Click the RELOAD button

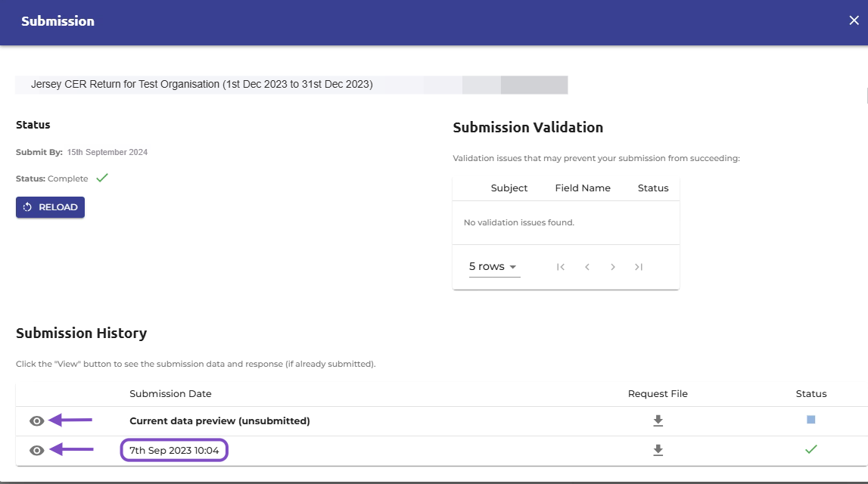pos(51,207)
